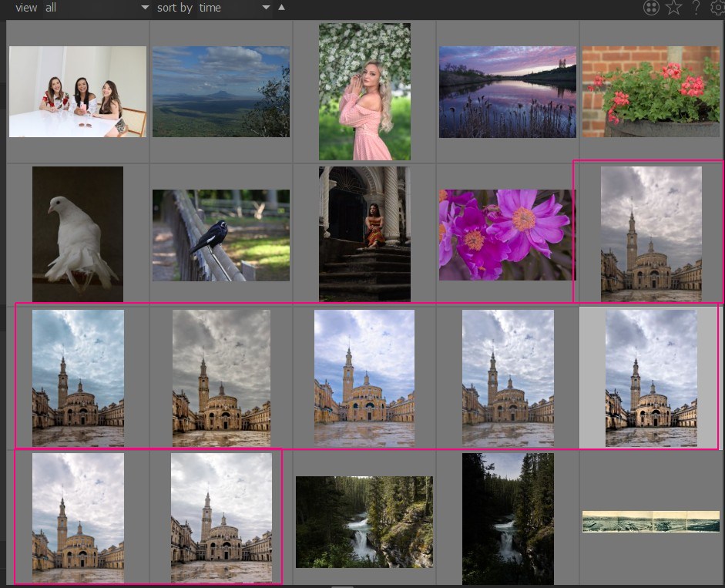
Task: Select the white dove thumbnail
Action: [78, 234]
